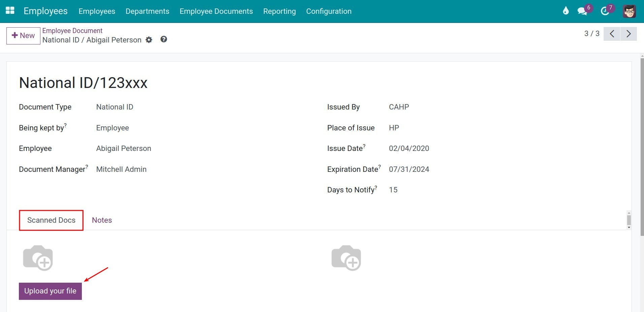Click the help question mark icon
Viewport: 644px width, 312px height.
[164, 39]
